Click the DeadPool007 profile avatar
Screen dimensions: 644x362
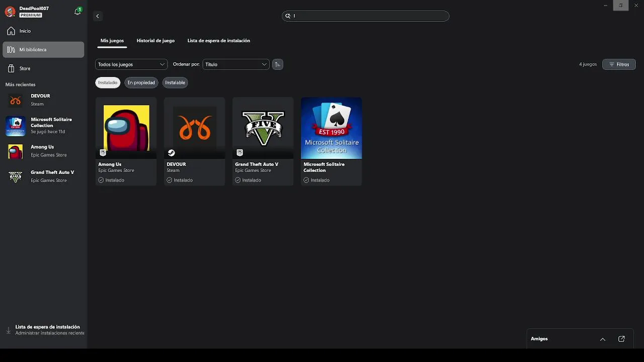coord(10,12)
